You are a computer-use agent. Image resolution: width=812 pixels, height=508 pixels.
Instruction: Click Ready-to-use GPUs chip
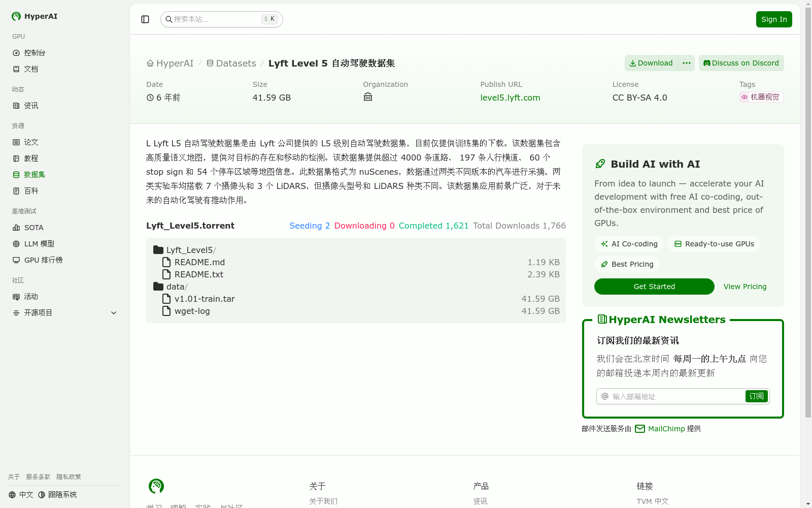[x=714, y=244]
